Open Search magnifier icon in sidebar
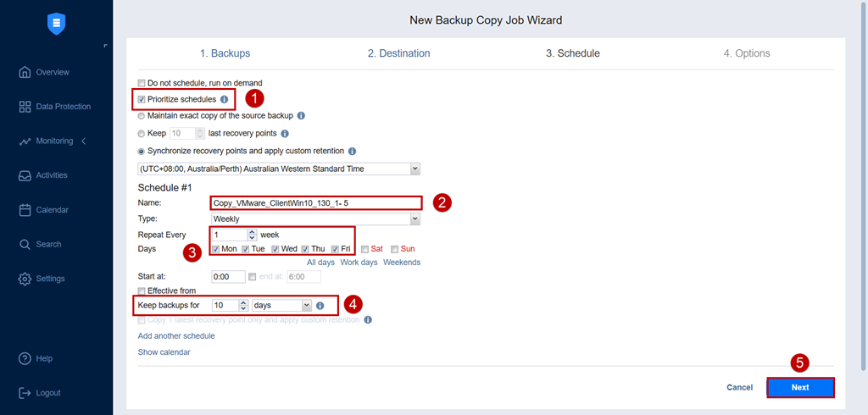 (x=25, y=244)
